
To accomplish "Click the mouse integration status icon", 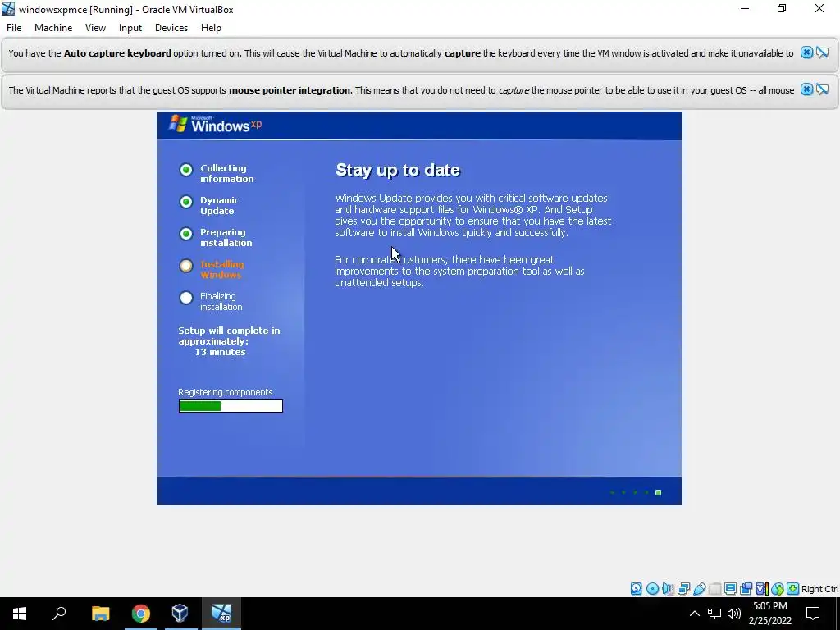I will click(x=778, y=589).
